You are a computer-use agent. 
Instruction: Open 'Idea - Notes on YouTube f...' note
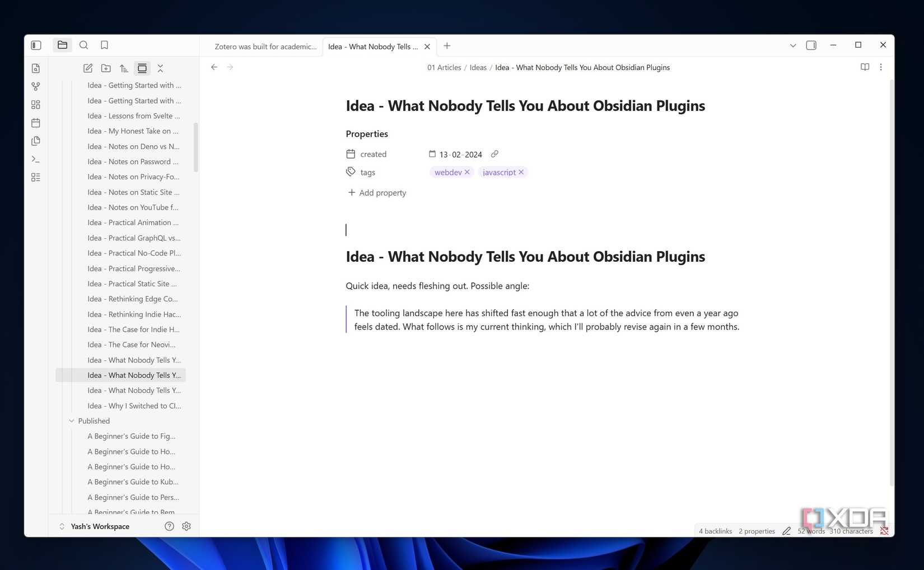point(133,207)
